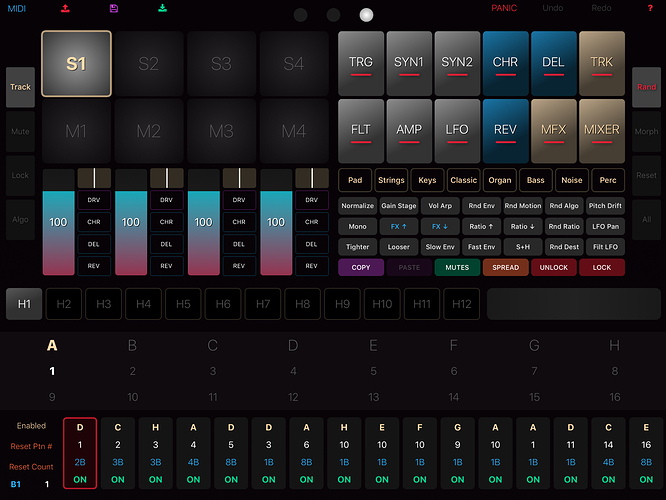Open the FLT filter page
The image size is (666, 500).
coord(361,131)
